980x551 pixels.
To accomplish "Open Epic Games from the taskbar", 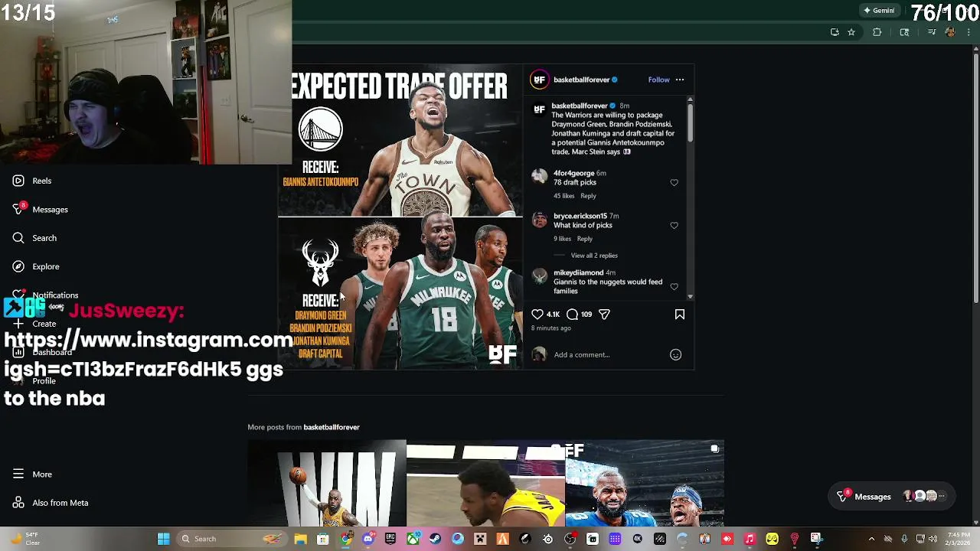I will pyautogui.click(x=390, y=539).
